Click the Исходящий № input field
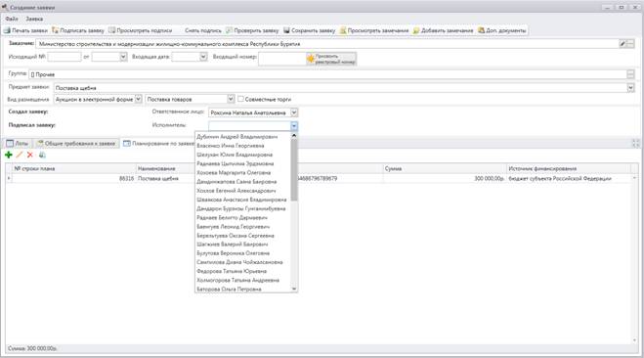 pos(64,57)
